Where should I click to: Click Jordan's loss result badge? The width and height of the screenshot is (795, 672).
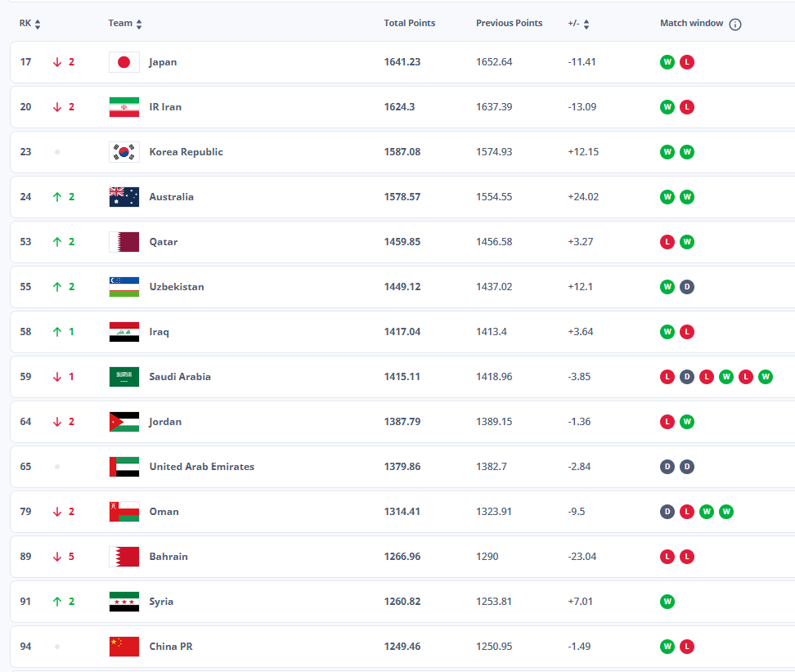(667, 422)
